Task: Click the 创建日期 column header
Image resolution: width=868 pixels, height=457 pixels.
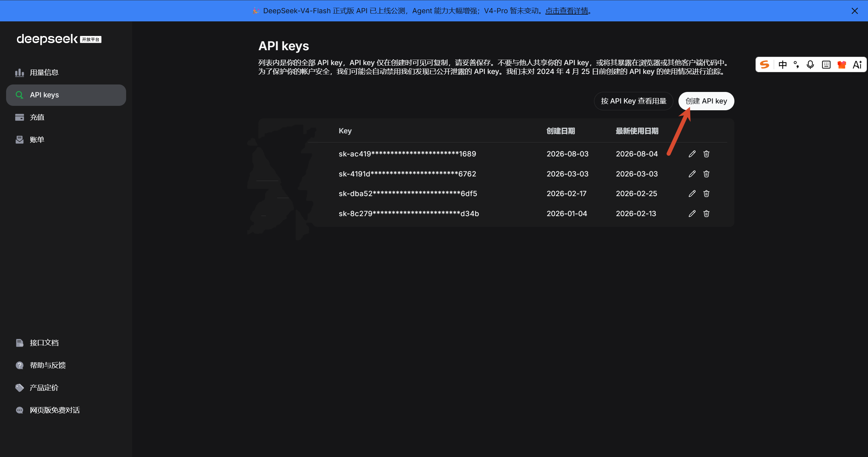Action: pyautogui.click(x=561, y=131)
